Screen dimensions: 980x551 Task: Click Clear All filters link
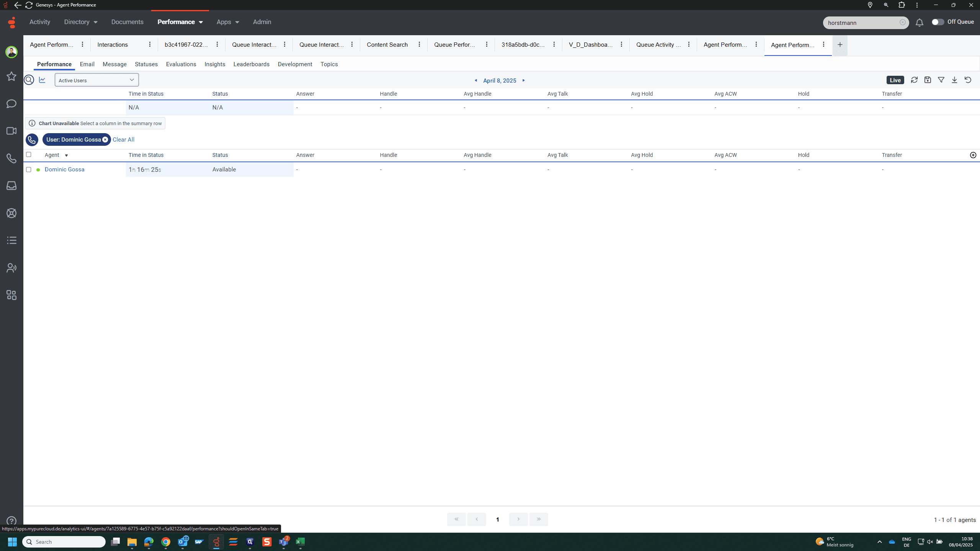point(123,140)
